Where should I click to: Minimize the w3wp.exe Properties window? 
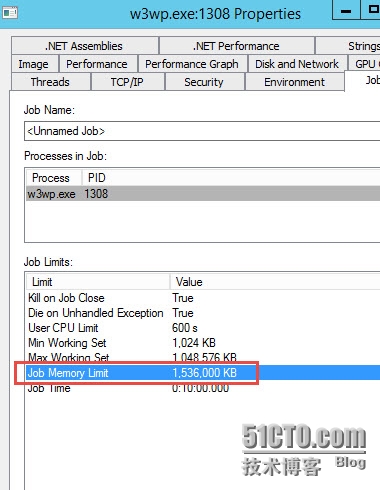point(346,11)
